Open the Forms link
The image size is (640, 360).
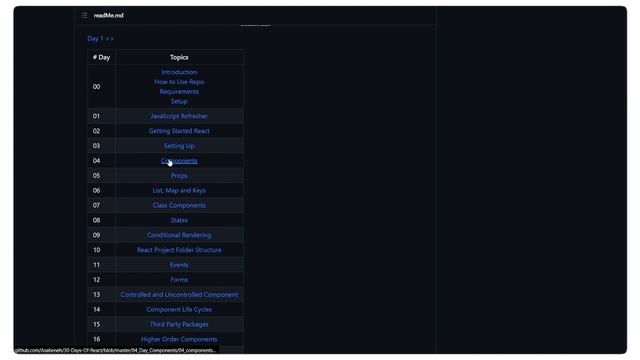[x=179, y=280]
